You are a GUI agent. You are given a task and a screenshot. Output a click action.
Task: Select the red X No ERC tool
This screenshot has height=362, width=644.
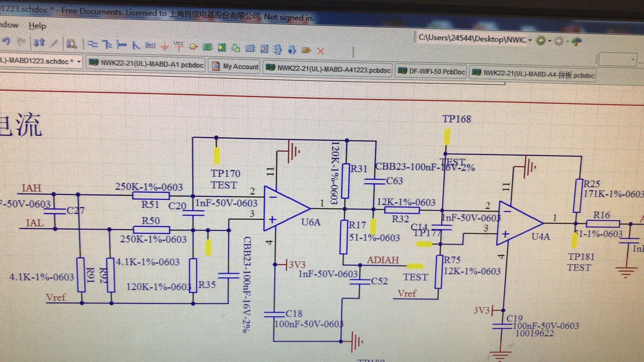click(x=321, y=51)
